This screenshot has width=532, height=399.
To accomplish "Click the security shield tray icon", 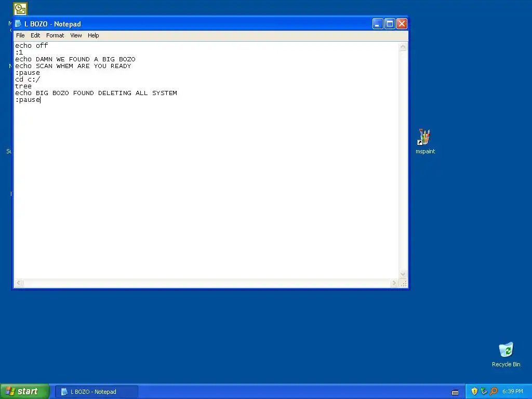I will point(474,391).
